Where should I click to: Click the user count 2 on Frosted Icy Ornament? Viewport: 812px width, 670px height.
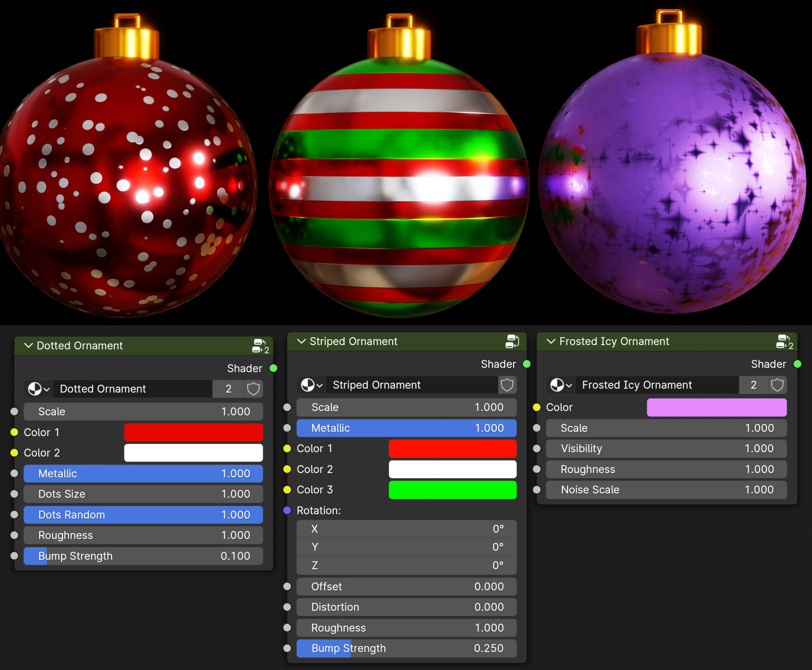coord(753,385)
